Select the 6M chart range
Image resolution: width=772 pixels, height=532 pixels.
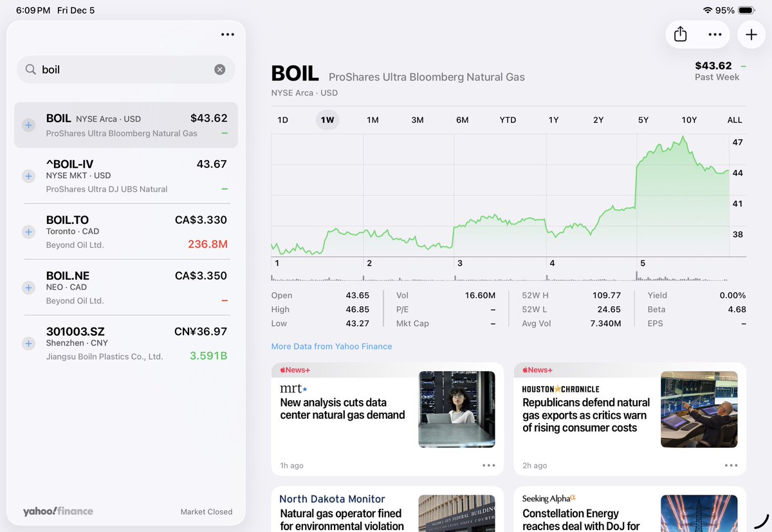tap(463, 120)
